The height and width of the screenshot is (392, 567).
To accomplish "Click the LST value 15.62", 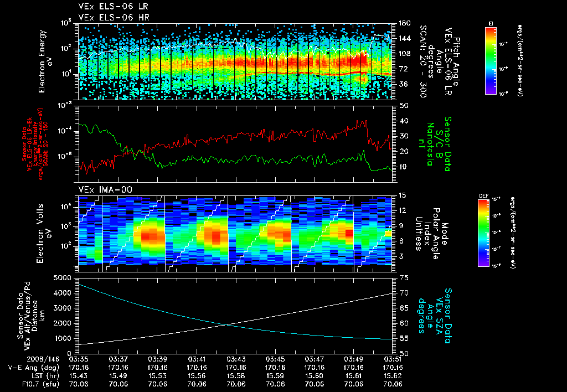I will [393, 376].
